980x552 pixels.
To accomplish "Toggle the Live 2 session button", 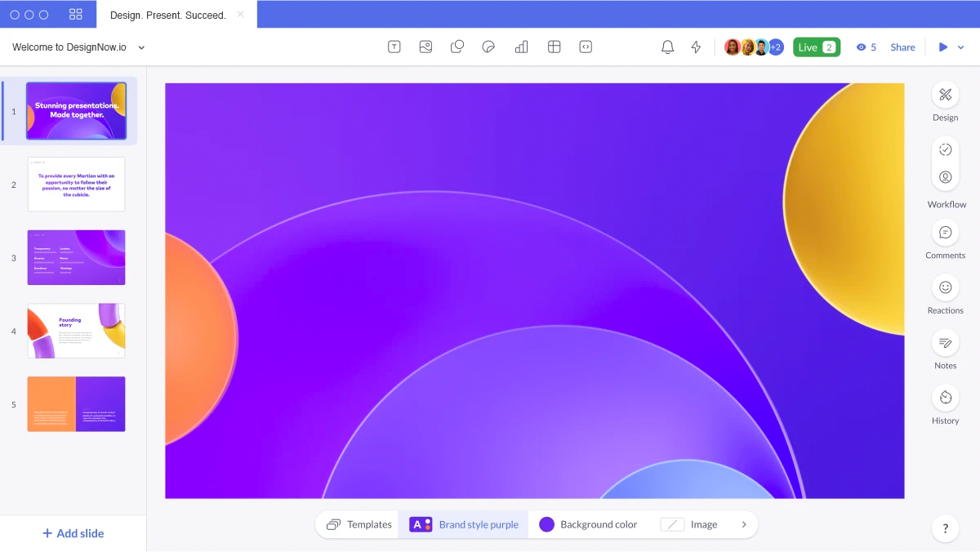I will [816, 47].
